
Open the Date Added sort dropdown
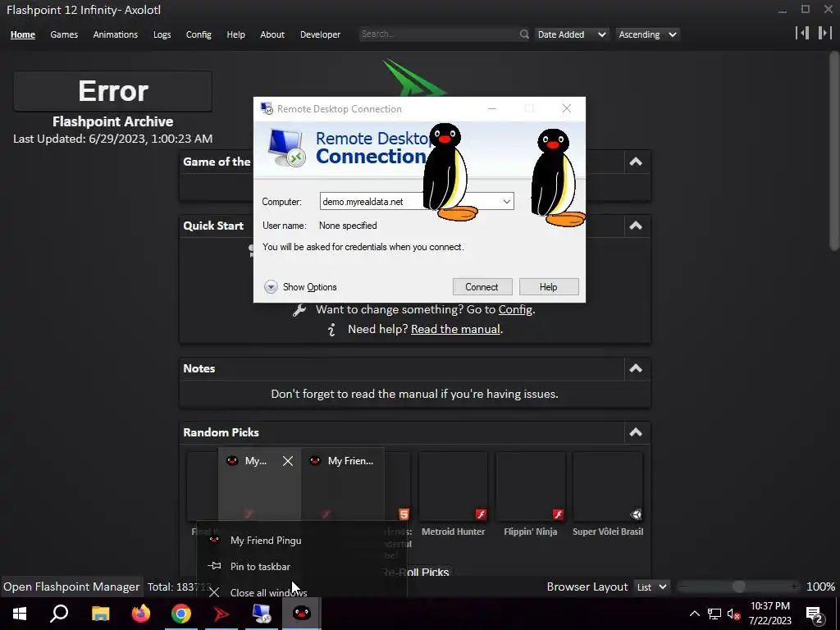point(572,34)
